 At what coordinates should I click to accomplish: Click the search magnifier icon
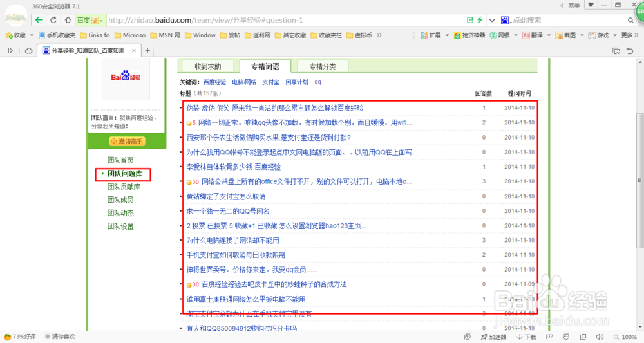click(631, 20)
